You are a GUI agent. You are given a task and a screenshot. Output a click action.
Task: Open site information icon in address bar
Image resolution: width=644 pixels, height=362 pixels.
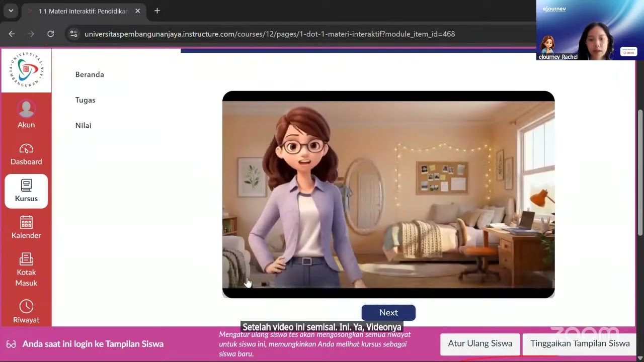tap(73, 34)
